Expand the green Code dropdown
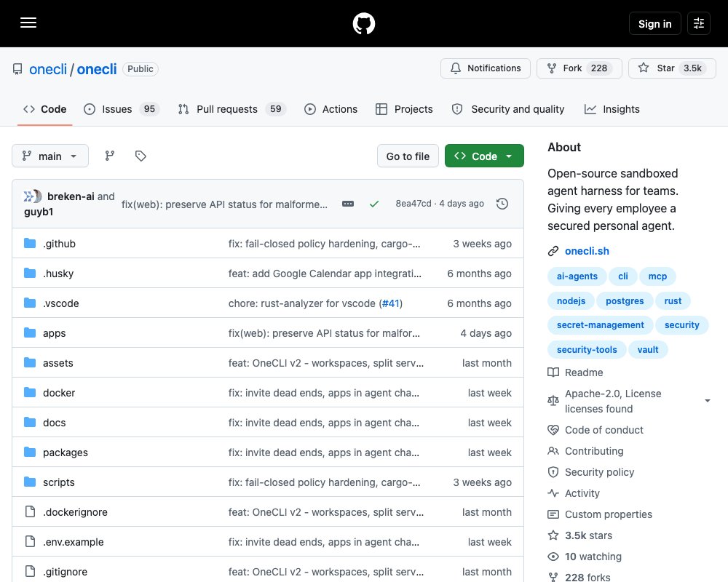 coord(484,156)
